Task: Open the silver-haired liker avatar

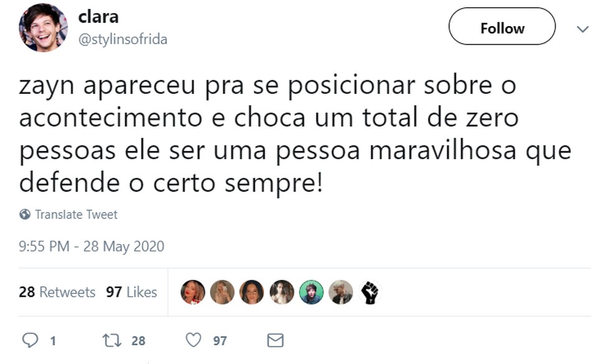Action: 341,292
